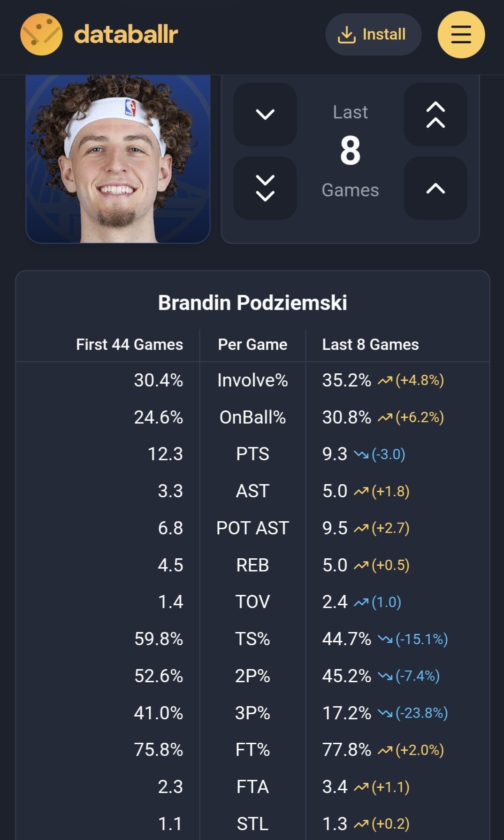Click the Brandin Podziemski table title
The height and width of the screenshot is (840, 504).
(x=252, y=303)
